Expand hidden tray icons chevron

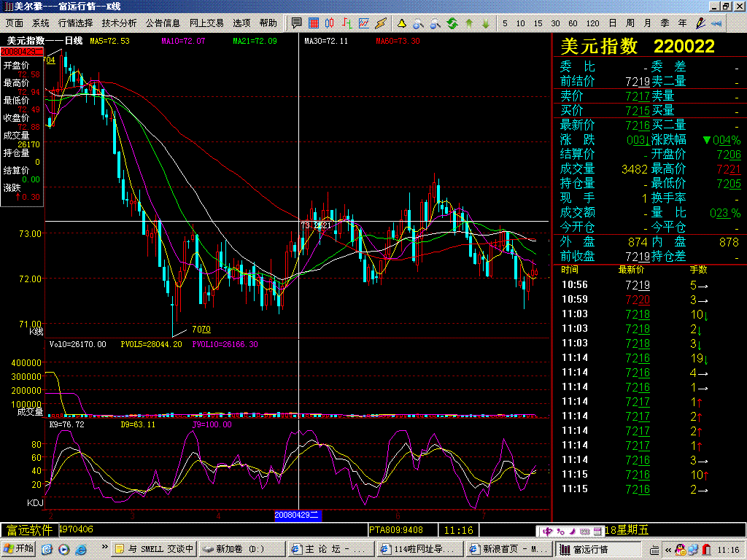coord(668,550)
